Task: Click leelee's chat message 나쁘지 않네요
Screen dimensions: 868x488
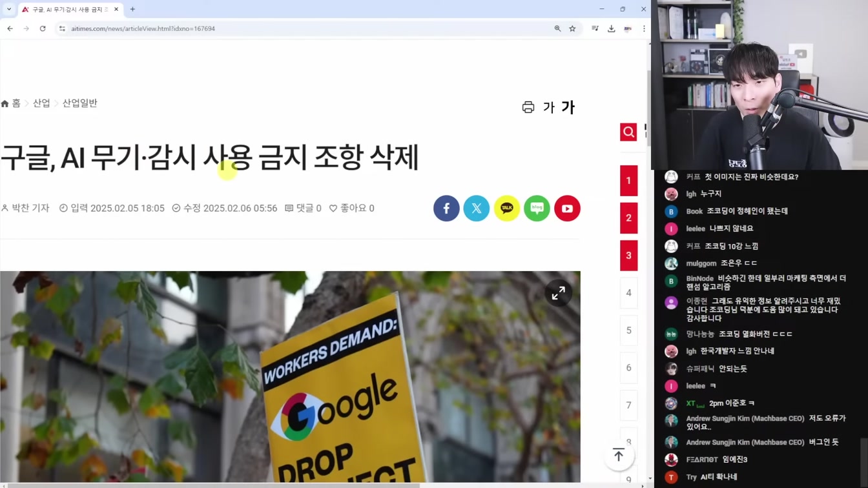Action: click(x=731, y=229)
